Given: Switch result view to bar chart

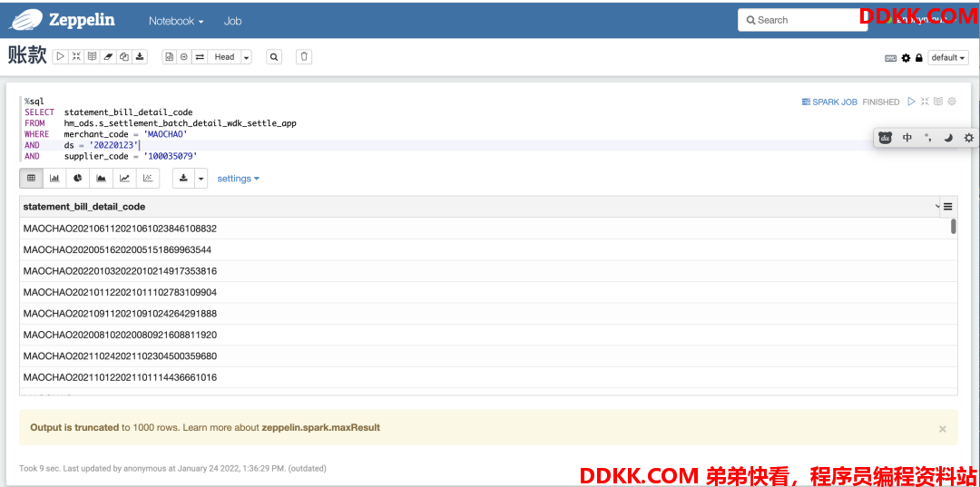Looking at the screenshot, I should pos(54,178).
